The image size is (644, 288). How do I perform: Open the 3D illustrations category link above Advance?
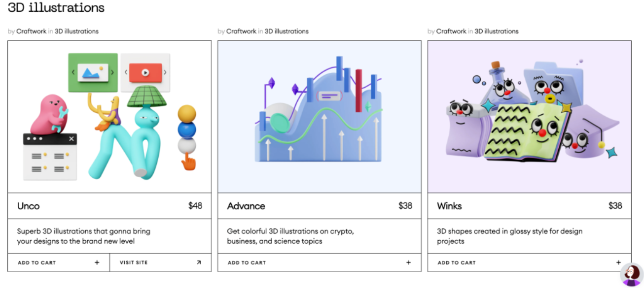point(286,31)
